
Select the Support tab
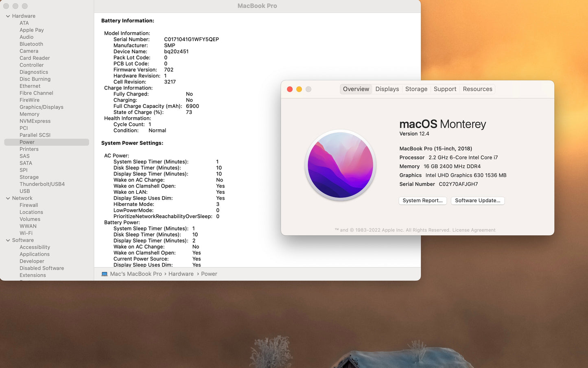tap(445, 89)
